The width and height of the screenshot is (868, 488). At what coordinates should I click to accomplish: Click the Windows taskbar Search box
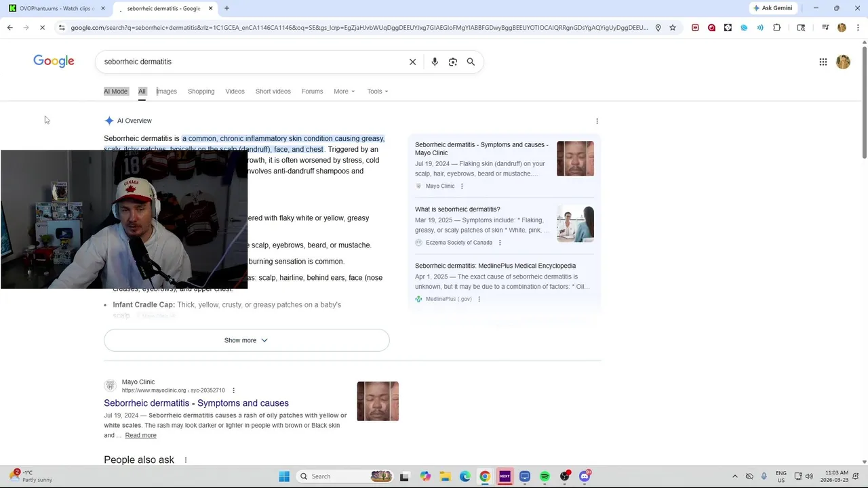coord(346,476)
